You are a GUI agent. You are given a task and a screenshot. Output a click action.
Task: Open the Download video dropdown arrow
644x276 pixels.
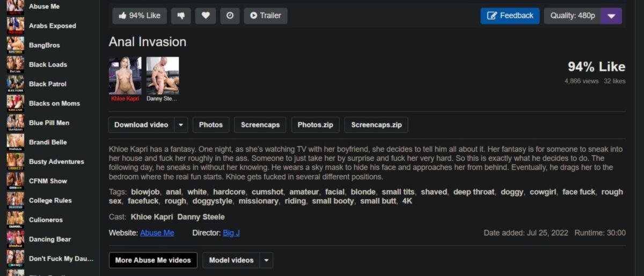[181, 125]
